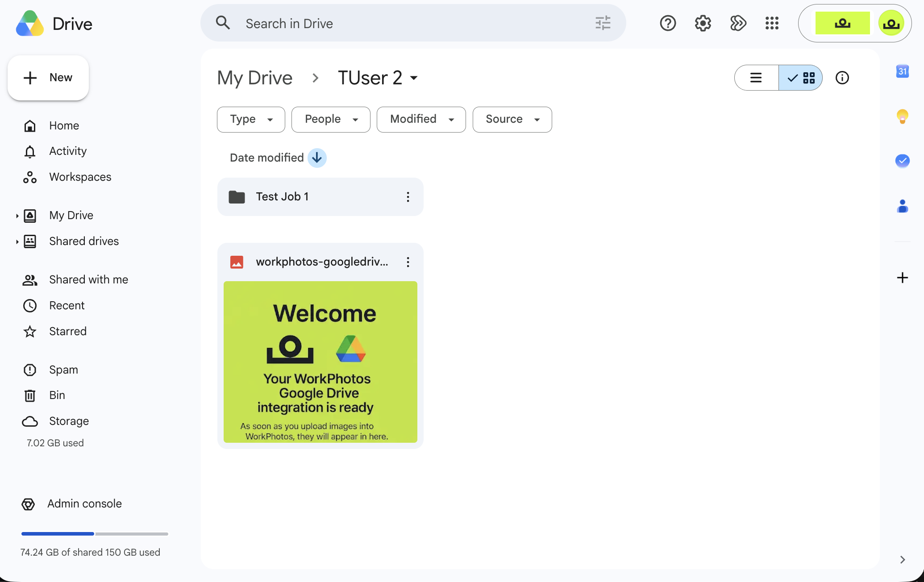Click 74.24 GB of shared 150 GB used

click(90, 553)
